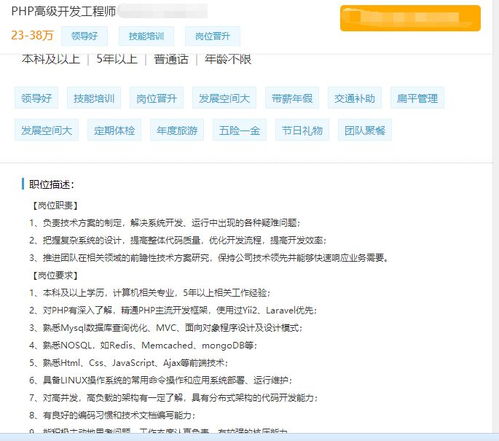Select the 带薪年假 benefit tag
Viewport: 499px width, 441px height.
point(292,98)
